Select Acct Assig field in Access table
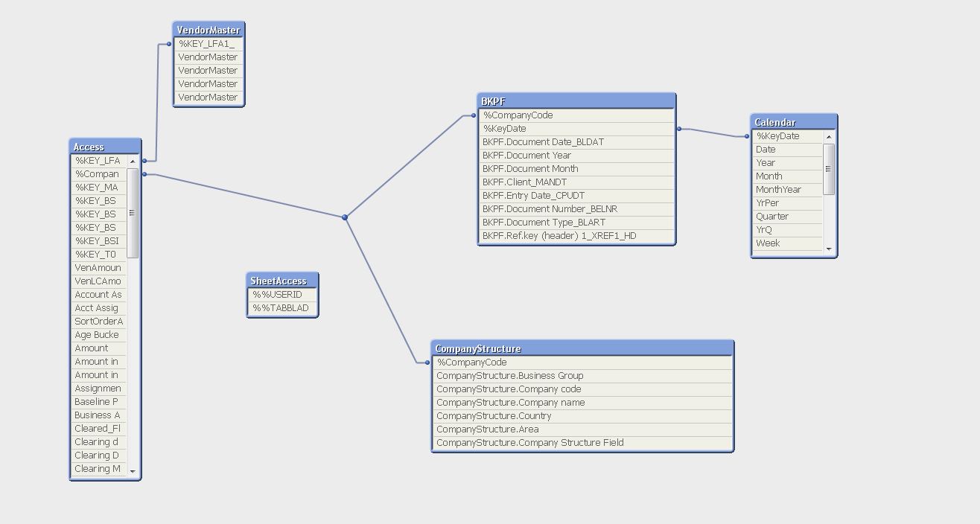This screenshot has height=524, width=980. (100, 308)
